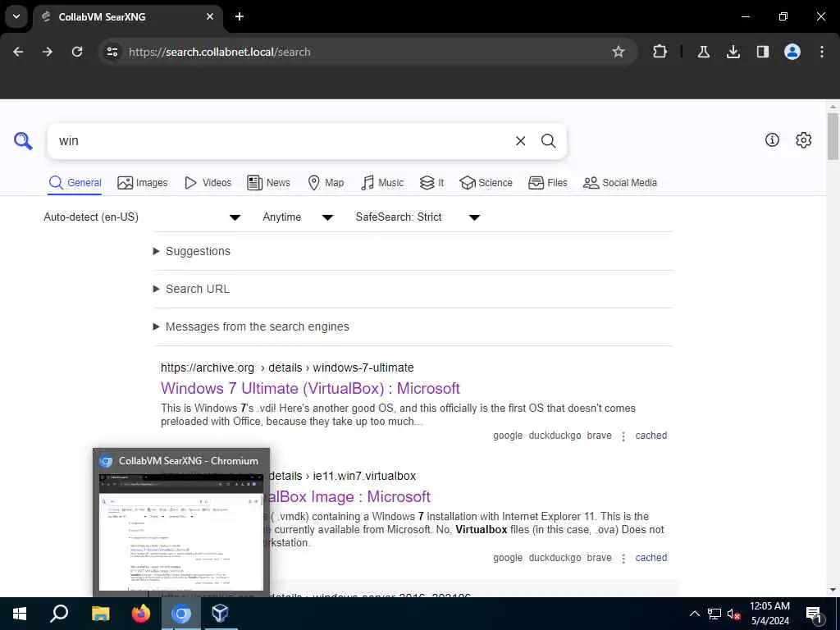
Task: Open the taskbar clock showing 12:05 AM
Action: [x=769, y=614]
